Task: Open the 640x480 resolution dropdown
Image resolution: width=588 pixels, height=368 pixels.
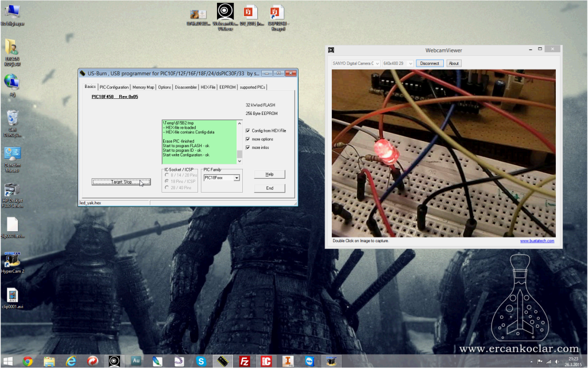Action: coord(397,63)
